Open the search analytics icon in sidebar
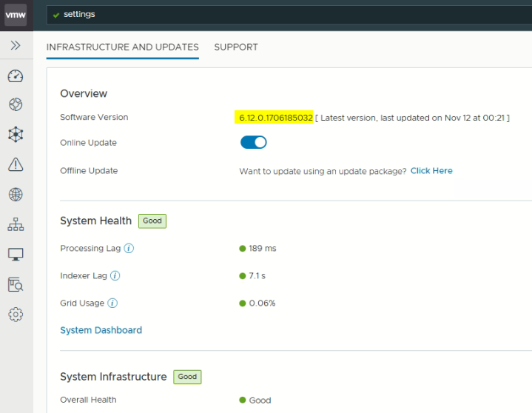The width and height of the screenshot is (532, 413). (16, 284)
